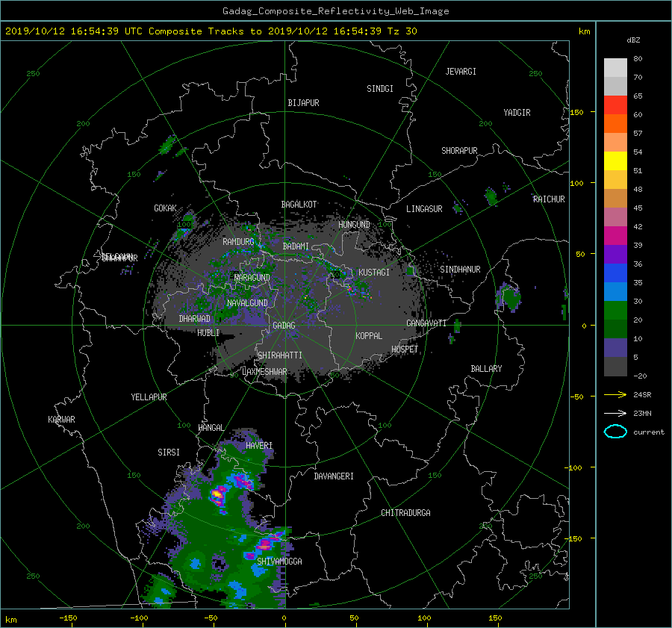Click the KOPPAL city label
The height and width of the screenshot is (628, 672).
pos(369,336)
